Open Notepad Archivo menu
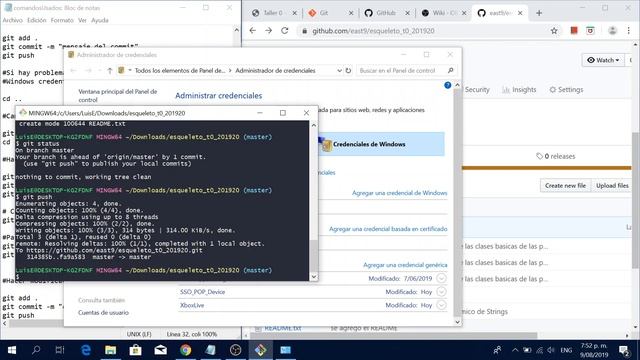Image resolution: width=640 pixels, height=360 pixels. coord(13,20)
